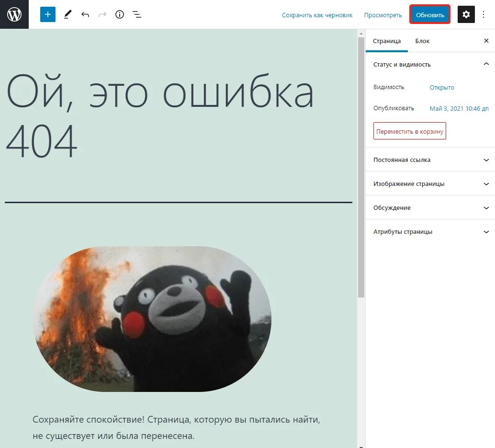
Task: Open the three-dot options menu
Action: point(484,14)
